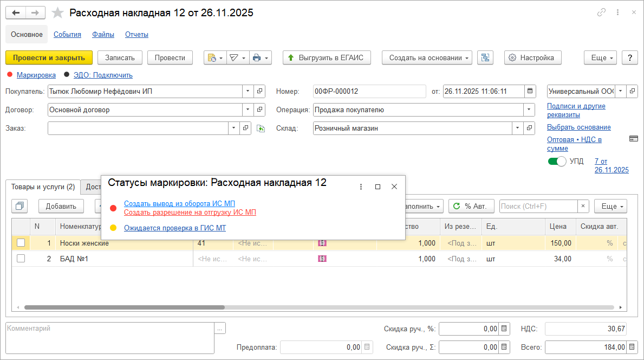Switch to the События tab
The width and height of the screenshot is (644, 360).
click(67, 34)
